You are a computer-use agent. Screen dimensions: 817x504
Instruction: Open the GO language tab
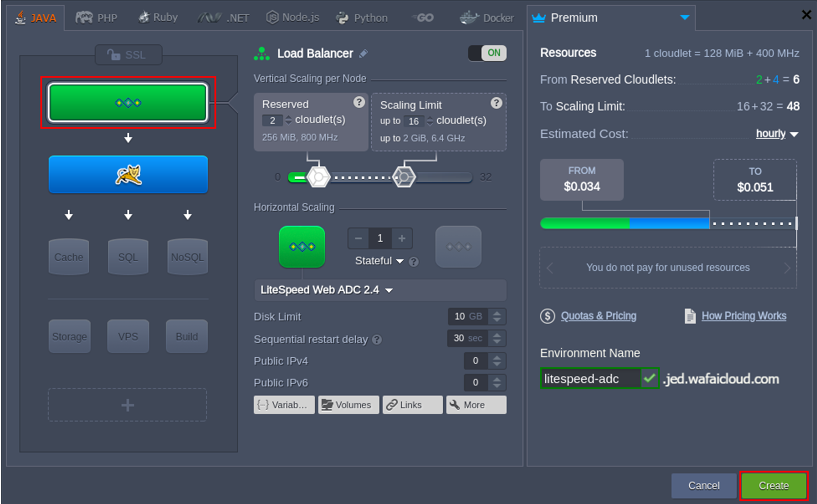(x=423, y=18)
